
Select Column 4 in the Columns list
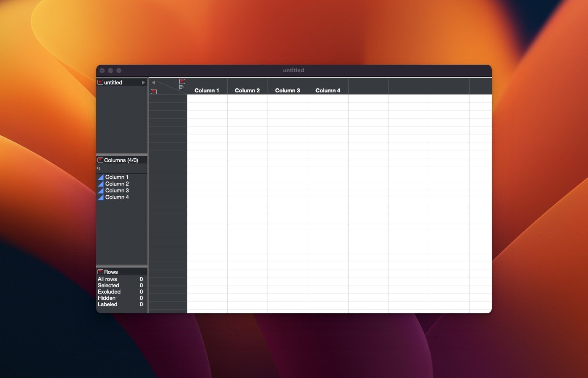coord(117,197)
